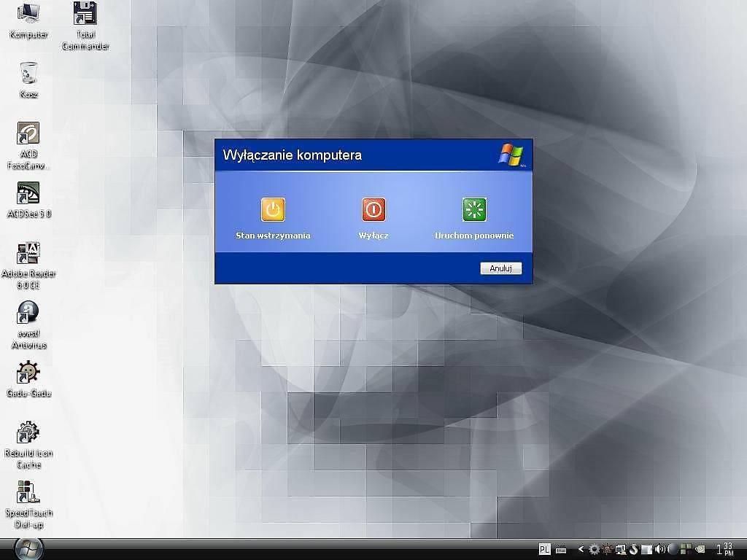Viewport: 747px width, 560px height.
Task: Click the keyboard icon beside the PL indicator
Action: pyautogui.click(x=561, y=550)
